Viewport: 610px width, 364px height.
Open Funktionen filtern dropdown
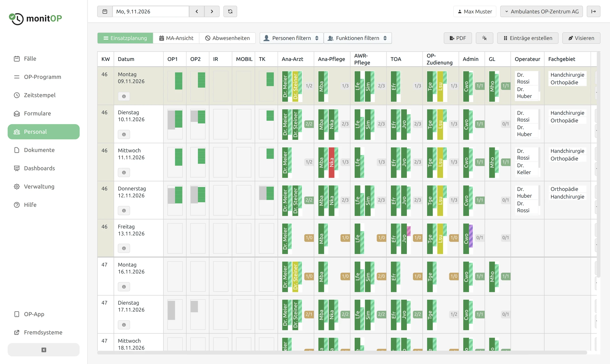358,38
